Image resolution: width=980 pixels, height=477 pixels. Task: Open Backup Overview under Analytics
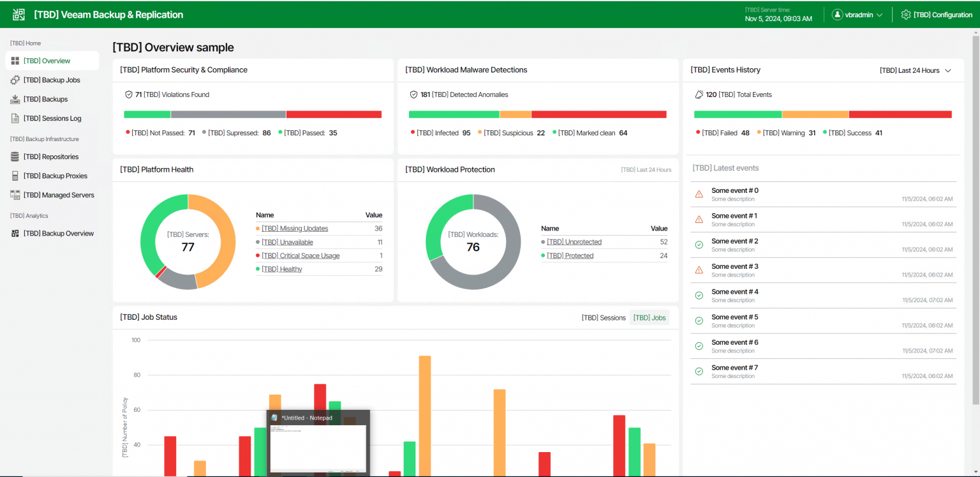[58, 234]
